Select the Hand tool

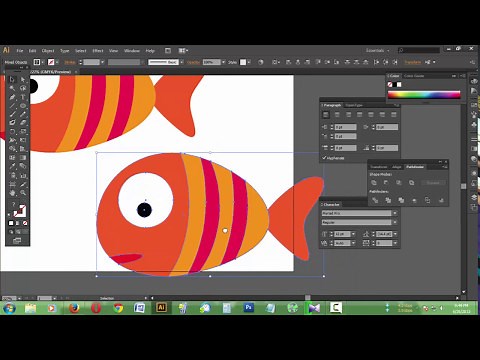(x=12, y=193)
